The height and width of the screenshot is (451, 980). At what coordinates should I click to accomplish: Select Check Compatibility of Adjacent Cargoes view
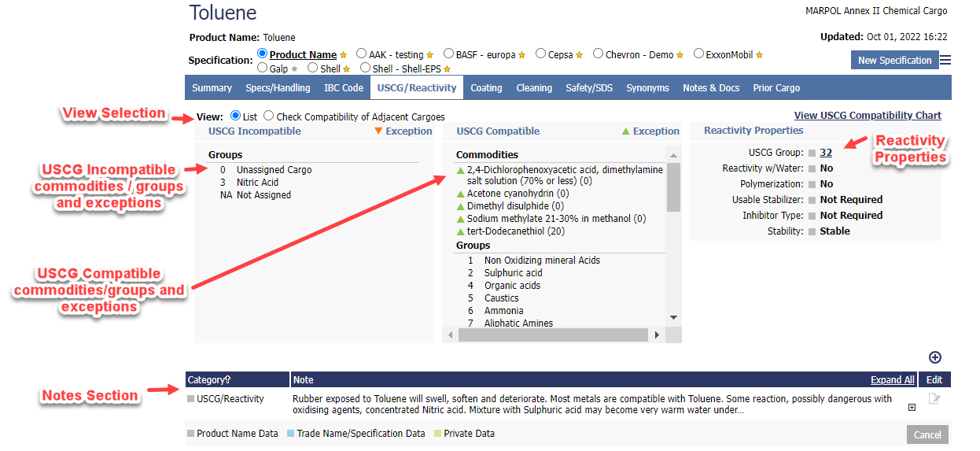[x=269, y=116]
